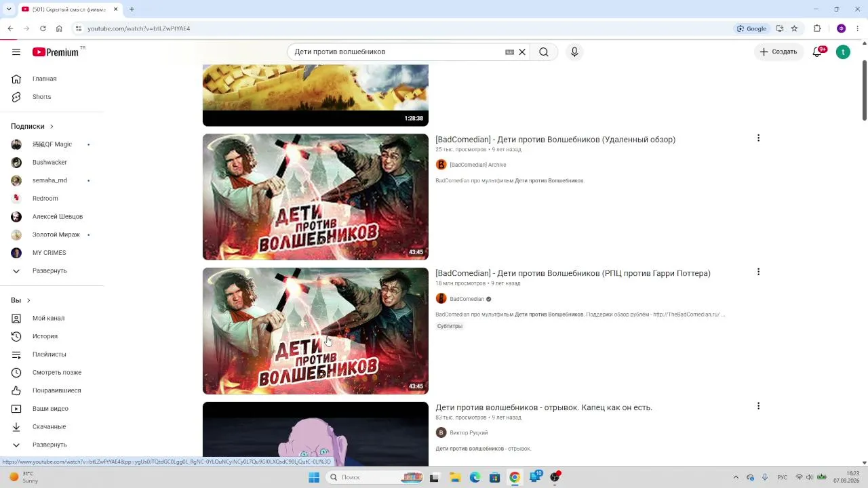Open File Explorer from the taskbar
Screen dimensions: 868x488
click(454, 478)
